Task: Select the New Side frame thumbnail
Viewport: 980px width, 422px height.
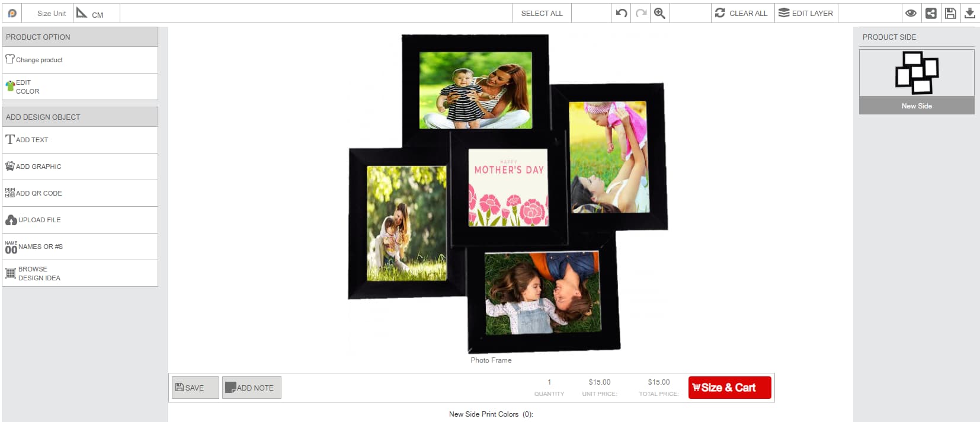Action: coord(917,82)
